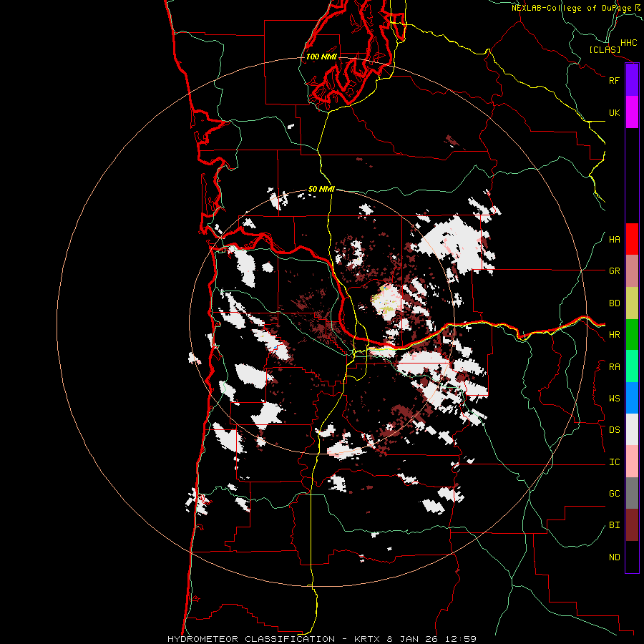The height and width of the screenshot is (644, 644).
Task: Click the 100 NMI range ring label
Action: point(321,57)
